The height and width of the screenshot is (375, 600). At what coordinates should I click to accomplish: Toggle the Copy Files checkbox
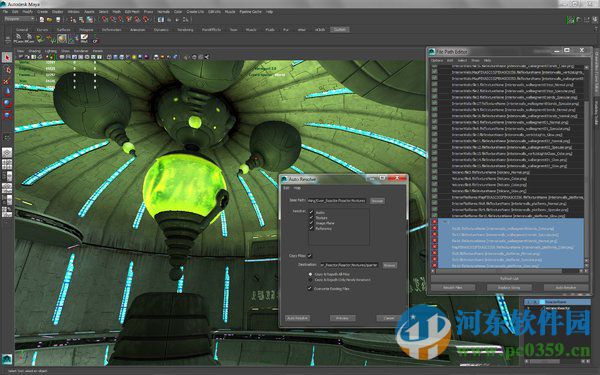click(x=310, y=256)
